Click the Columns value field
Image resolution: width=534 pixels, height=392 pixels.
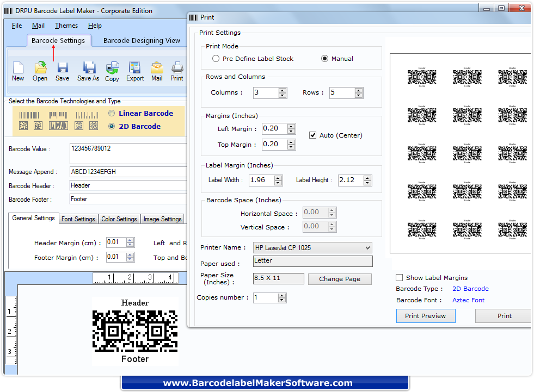(x=266, y=92)
